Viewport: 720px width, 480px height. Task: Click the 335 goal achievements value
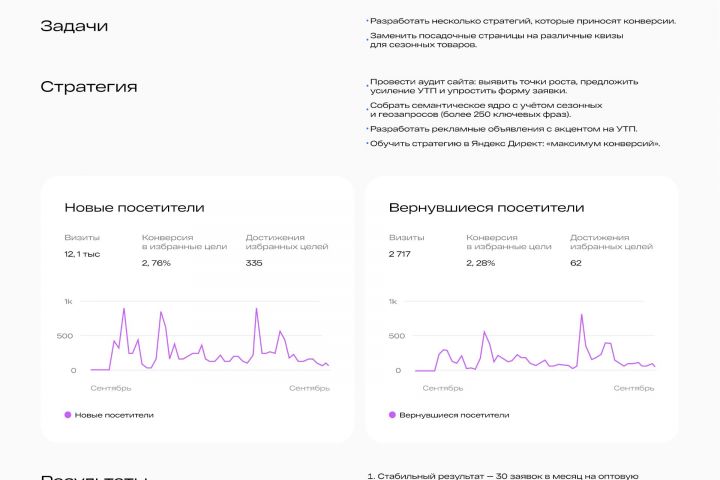[254, 263]
